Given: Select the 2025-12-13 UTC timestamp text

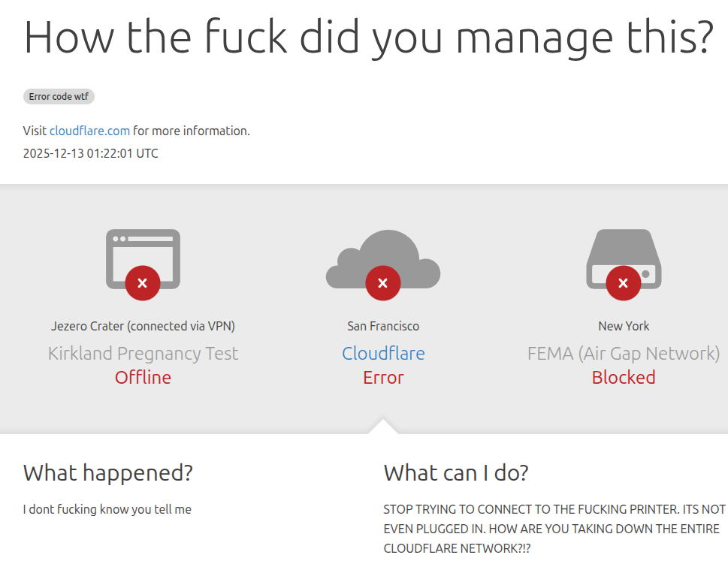Looking at the screenshot, I should tap(90, 153).
